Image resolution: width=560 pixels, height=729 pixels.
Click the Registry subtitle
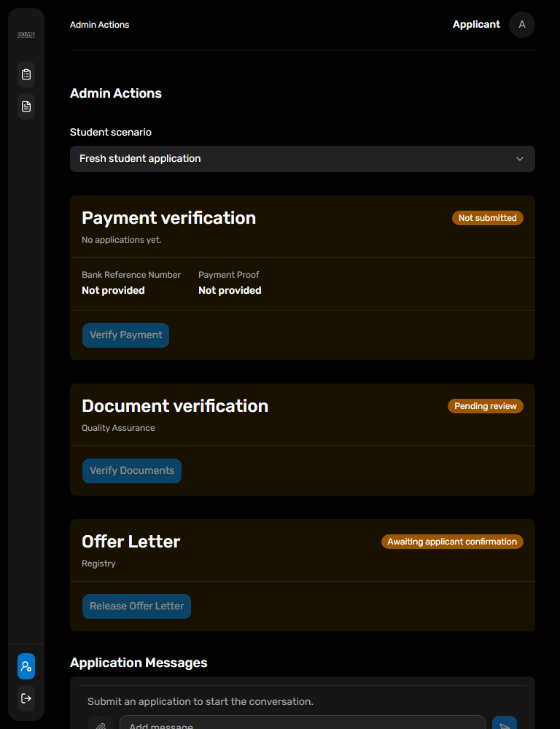[x=98, y=564]
